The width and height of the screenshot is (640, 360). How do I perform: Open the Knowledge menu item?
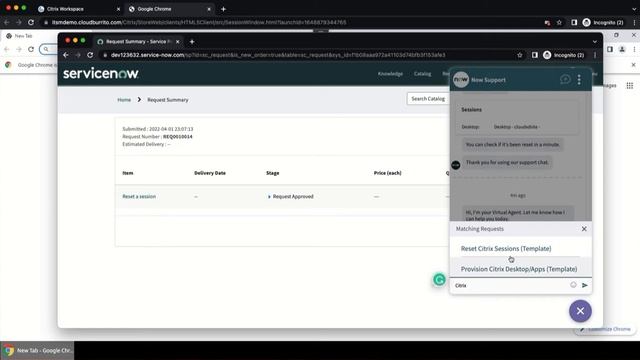click(x=390, y=74)
